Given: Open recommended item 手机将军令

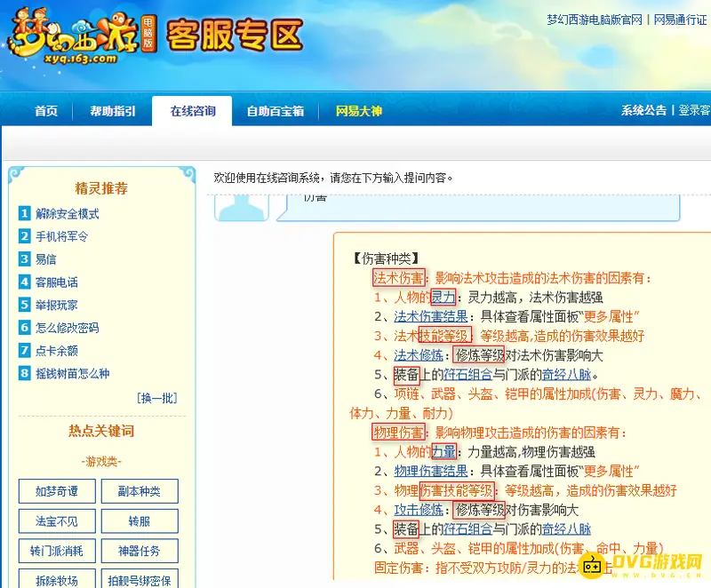Looking at the screenshot, I should pyautogui.click(x=61, y=236).
